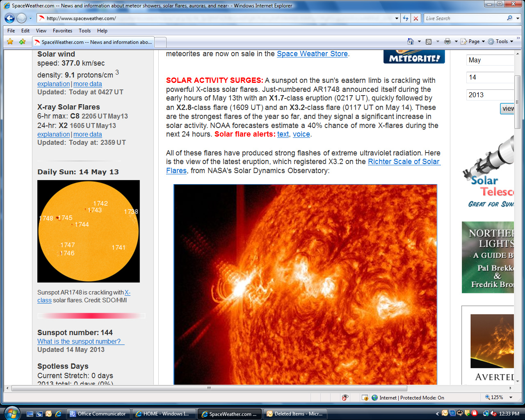Click the Internet zone globe icon

tap(374, 397)
